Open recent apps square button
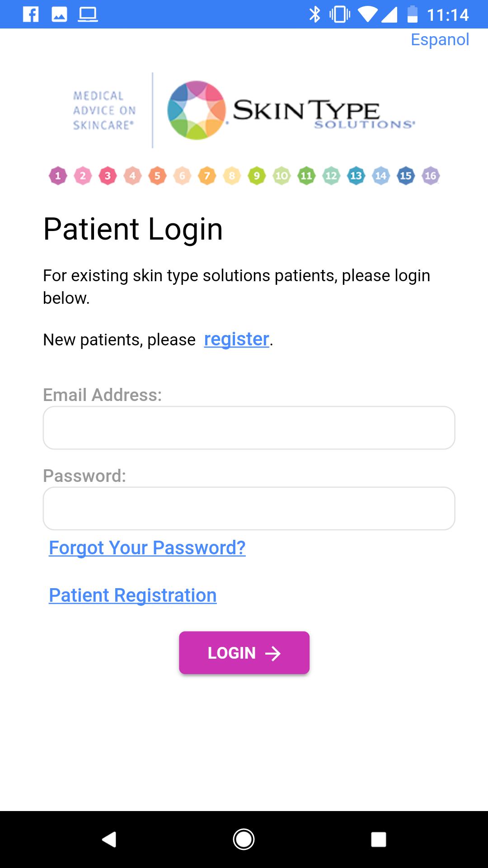 (378, 840)
